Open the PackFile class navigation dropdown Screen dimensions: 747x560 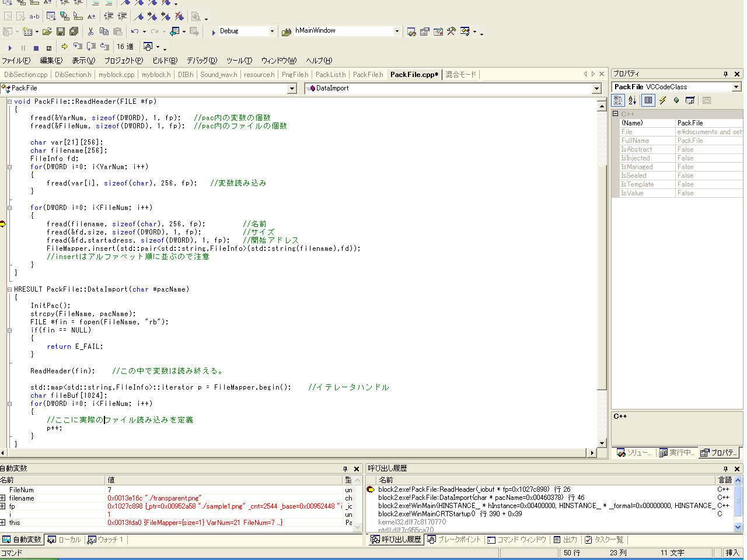pos(292,89)
